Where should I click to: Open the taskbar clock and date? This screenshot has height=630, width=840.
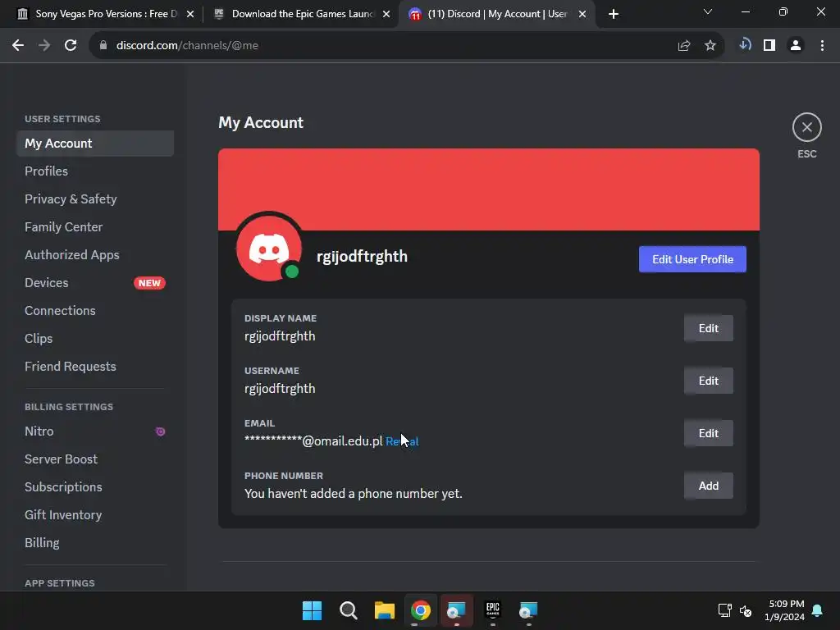[x=784, y=610]
